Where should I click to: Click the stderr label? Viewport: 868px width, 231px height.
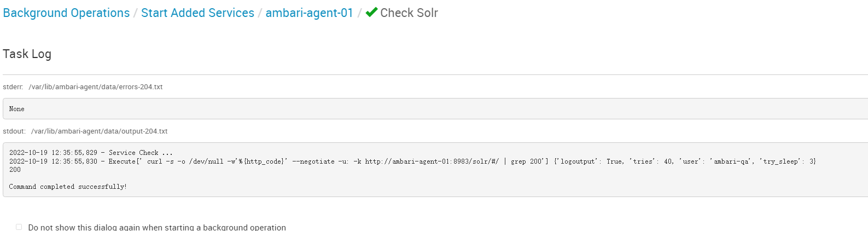pyautogui.click(x=13, y=87)
